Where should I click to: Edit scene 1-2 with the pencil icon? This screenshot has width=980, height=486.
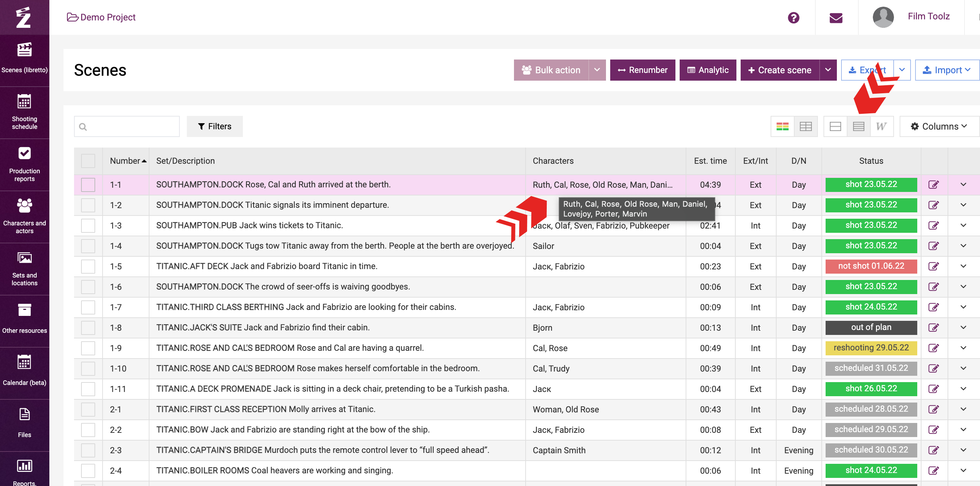(x=933, y=205)
